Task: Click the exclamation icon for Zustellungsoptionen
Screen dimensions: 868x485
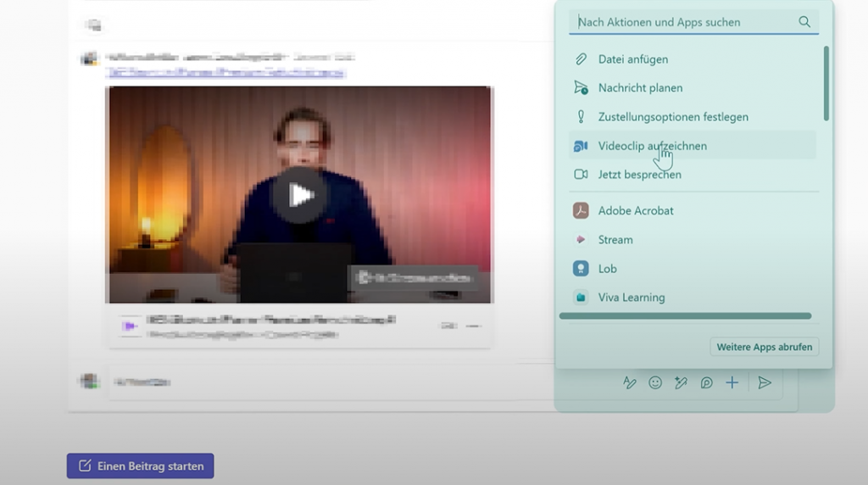Action: pyautogui.click(x=580, y=117)
